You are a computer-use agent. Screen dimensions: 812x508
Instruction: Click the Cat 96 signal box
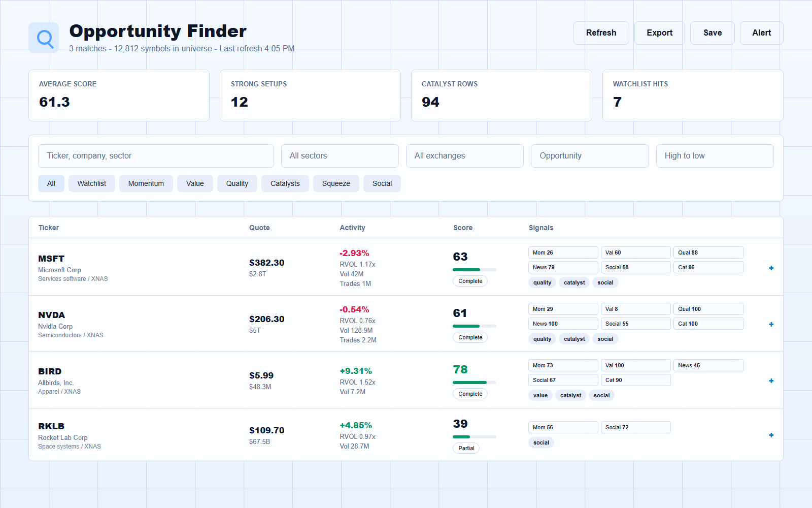click(708, 267)
